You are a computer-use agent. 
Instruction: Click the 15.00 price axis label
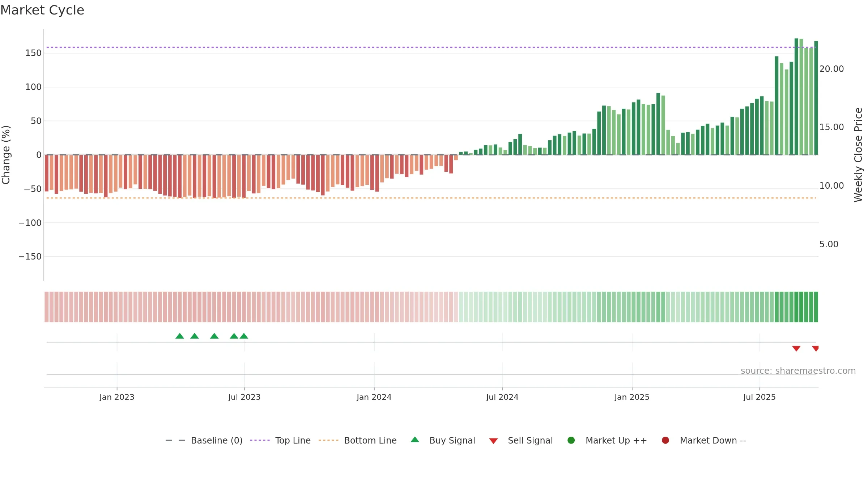(x=831, y=127)
